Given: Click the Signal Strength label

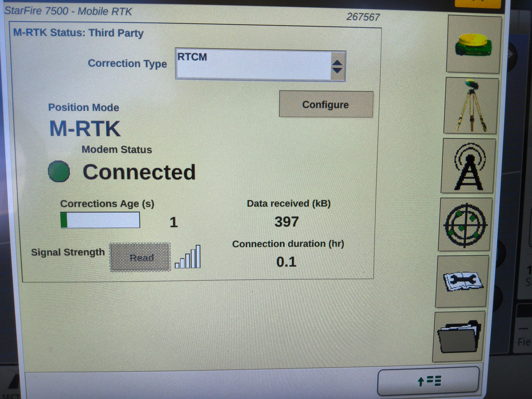Looking at the screenshot, I should point(68,253).
